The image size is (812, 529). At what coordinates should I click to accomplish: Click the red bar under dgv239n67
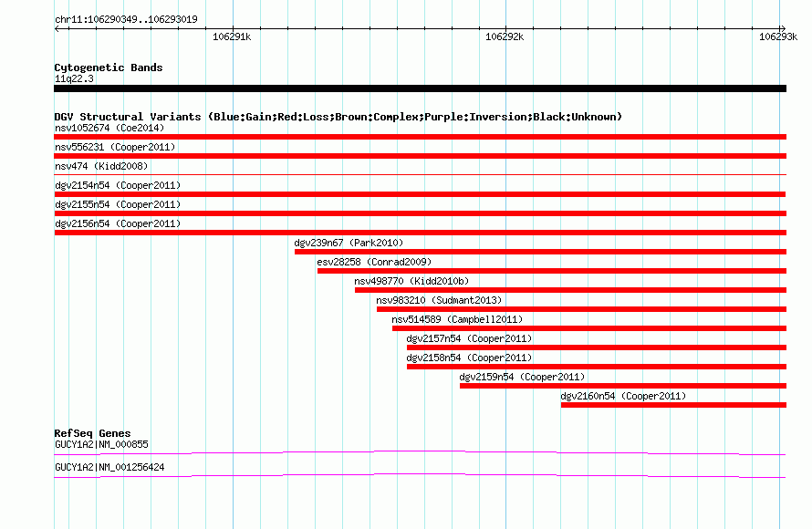[541, 252]
